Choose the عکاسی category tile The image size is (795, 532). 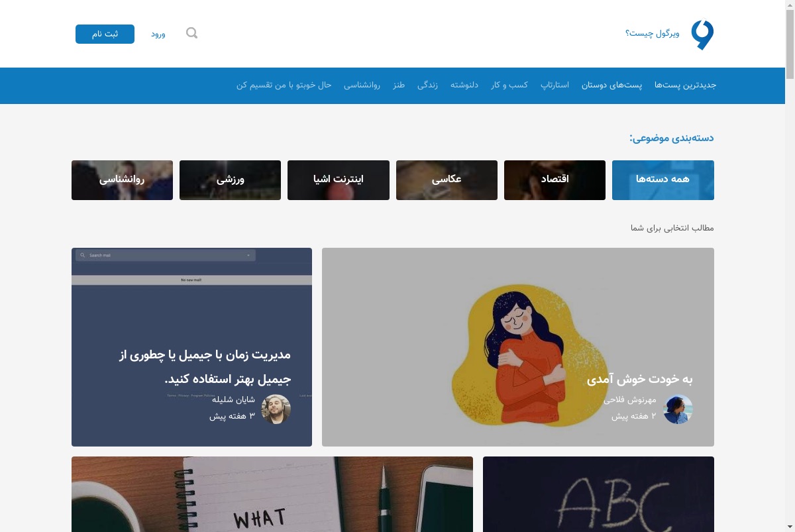click(447, 180)
